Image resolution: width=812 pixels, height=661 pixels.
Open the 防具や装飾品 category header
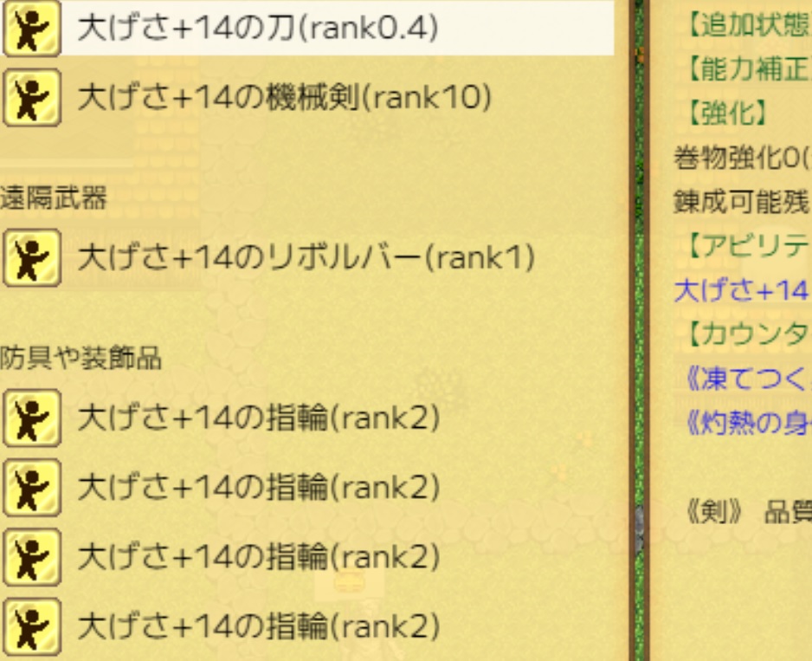click(81, 359)
